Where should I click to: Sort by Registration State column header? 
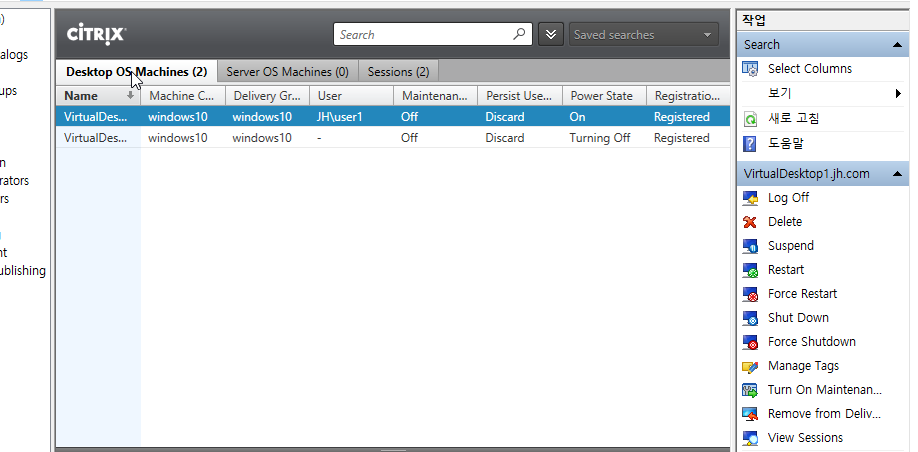point(688,95)
